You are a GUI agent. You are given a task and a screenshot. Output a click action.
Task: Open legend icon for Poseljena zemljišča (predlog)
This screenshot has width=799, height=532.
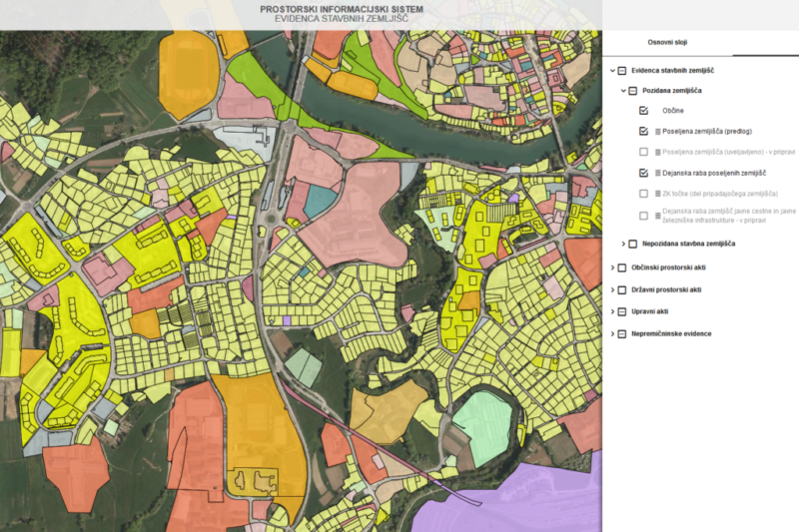[658, 132]
